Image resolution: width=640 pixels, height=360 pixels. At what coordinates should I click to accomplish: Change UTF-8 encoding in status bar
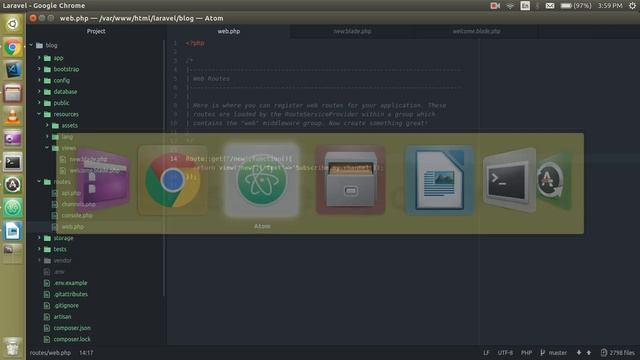[505, 353]
